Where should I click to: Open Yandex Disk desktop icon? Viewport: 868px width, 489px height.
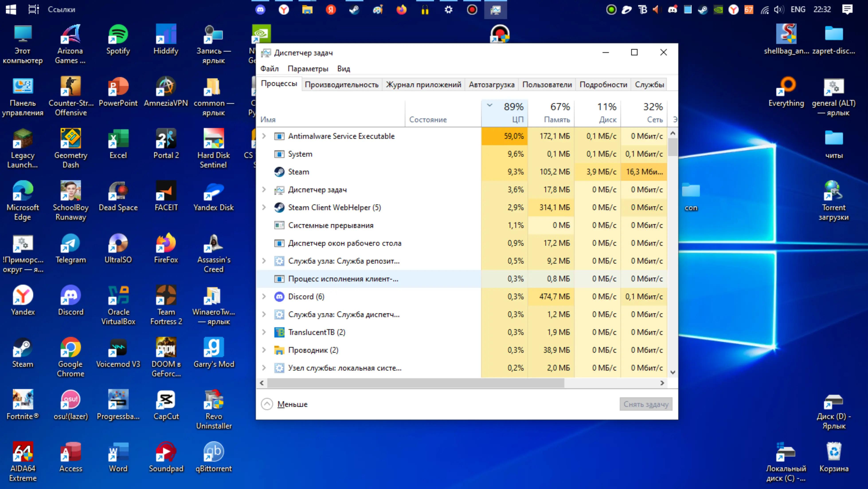click(x=213, y=196)
